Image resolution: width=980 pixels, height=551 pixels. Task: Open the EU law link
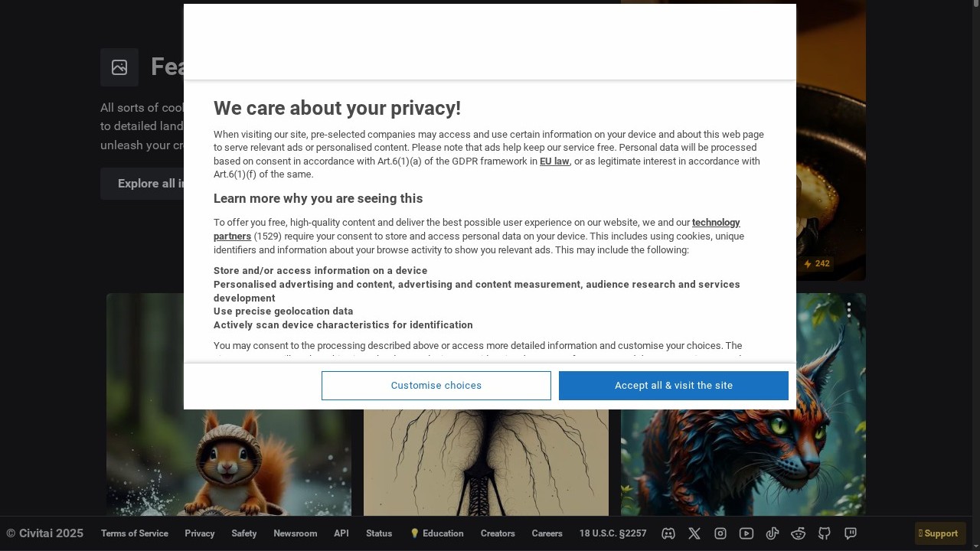[554, 161]
